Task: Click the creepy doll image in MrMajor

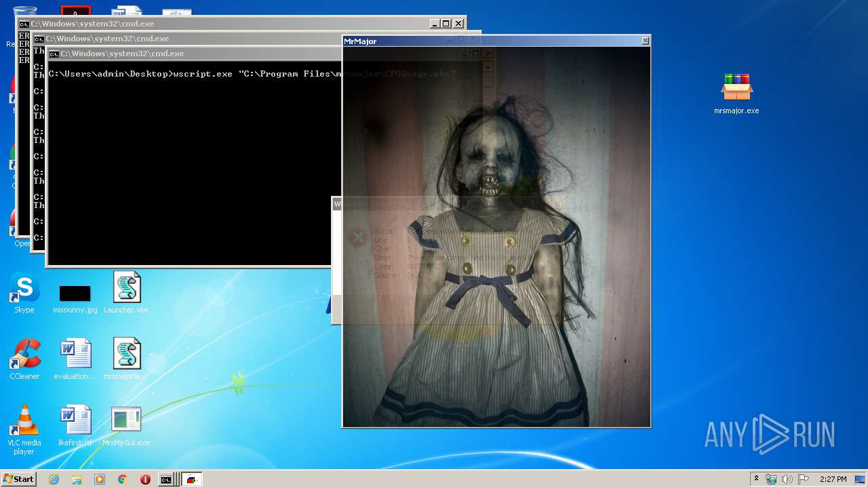Action: 496,237
